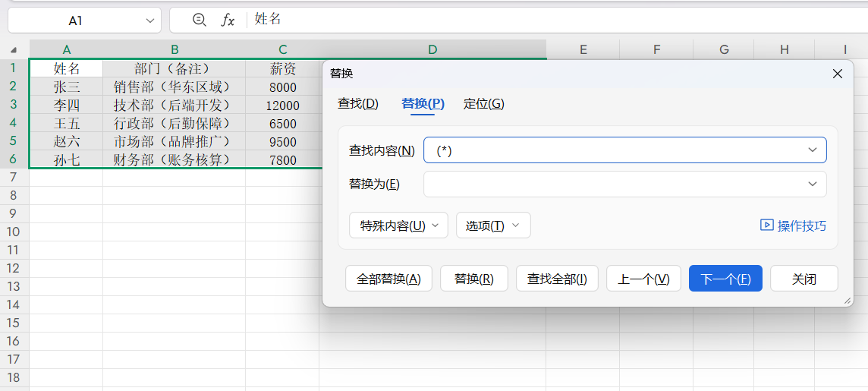Focus the 替换为 input field

click(x=625, y=184)
